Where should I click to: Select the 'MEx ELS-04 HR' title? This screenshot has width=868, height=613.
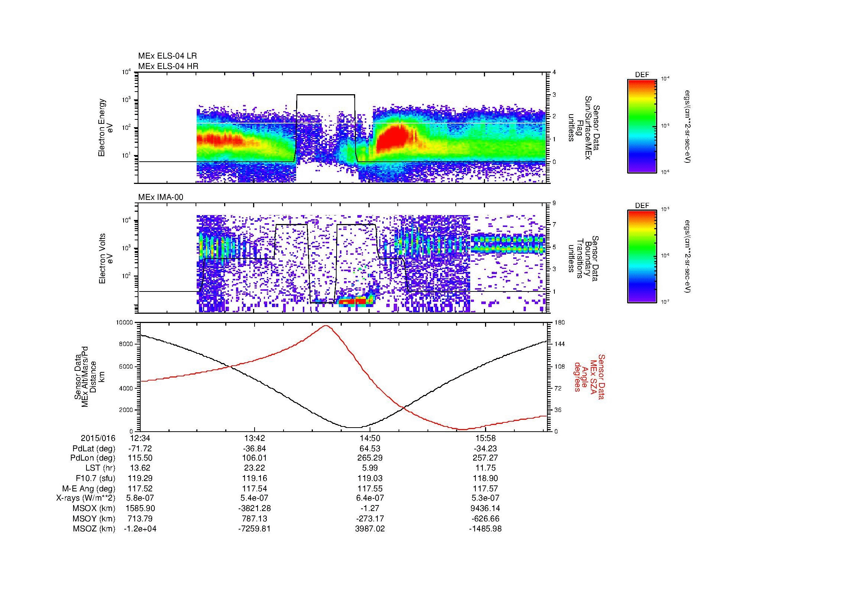[x=168, y=66]
